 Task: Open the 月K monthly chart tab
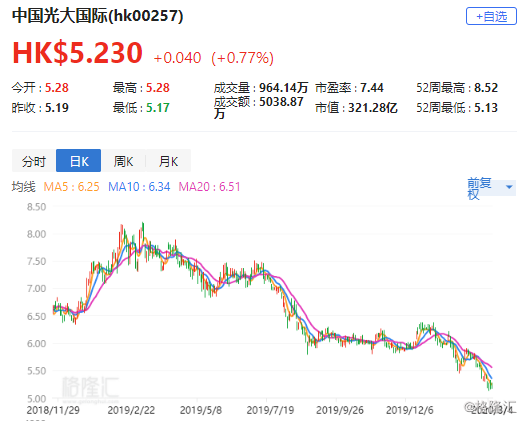(x=168, y=161)
